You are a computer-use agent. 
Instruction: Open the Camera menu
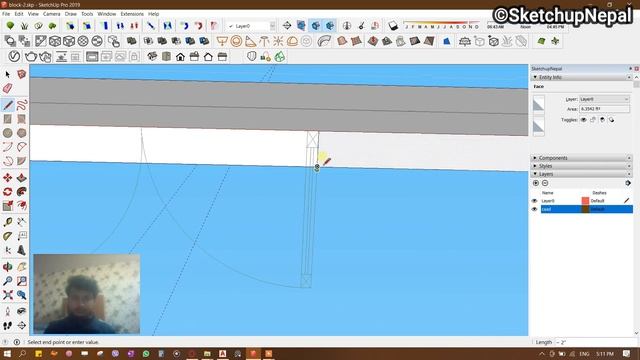point(51,13)
